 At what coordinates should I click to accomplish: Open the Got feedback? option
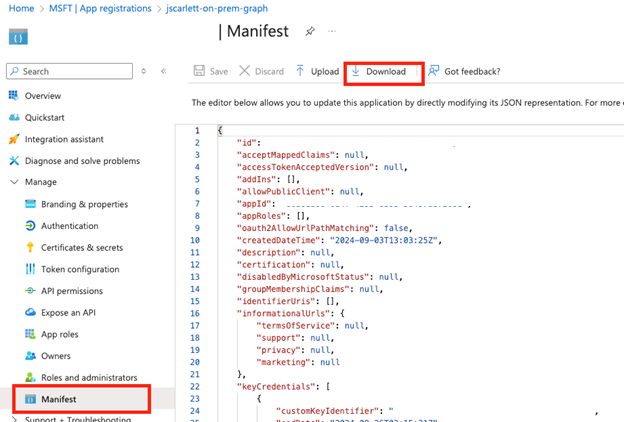click(465, 72)
